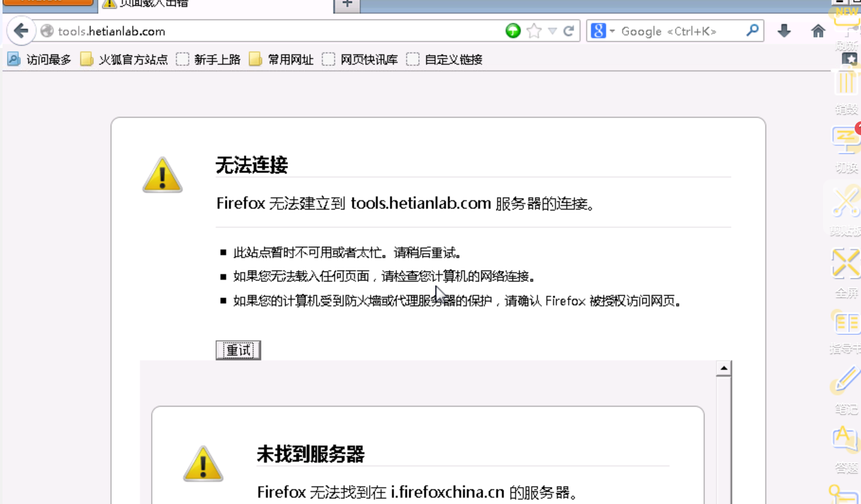The height and width of the screenshot is (504, 861).
Task: Click the 重试 retry button
Action: pyautogui.click(x=238, y=350)
